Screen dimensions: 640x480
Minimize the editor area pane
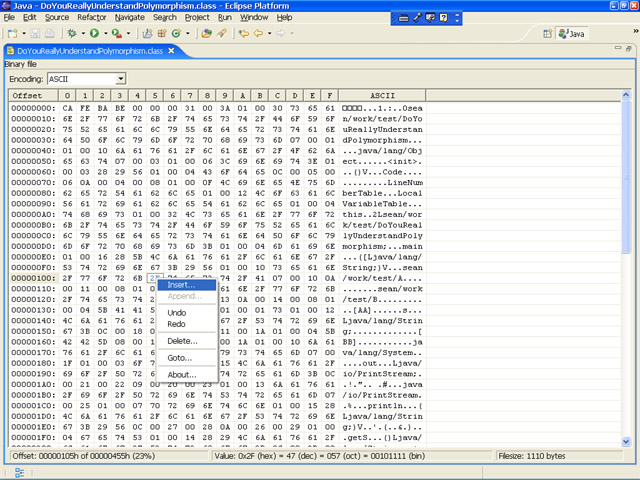click(618, 48)
